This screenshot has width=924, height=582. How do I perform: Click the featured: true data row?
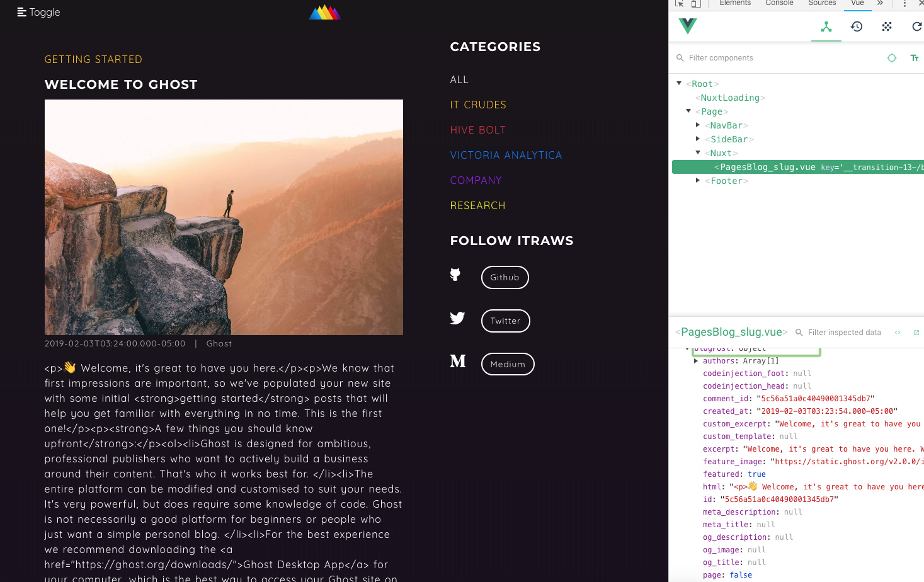734,474
